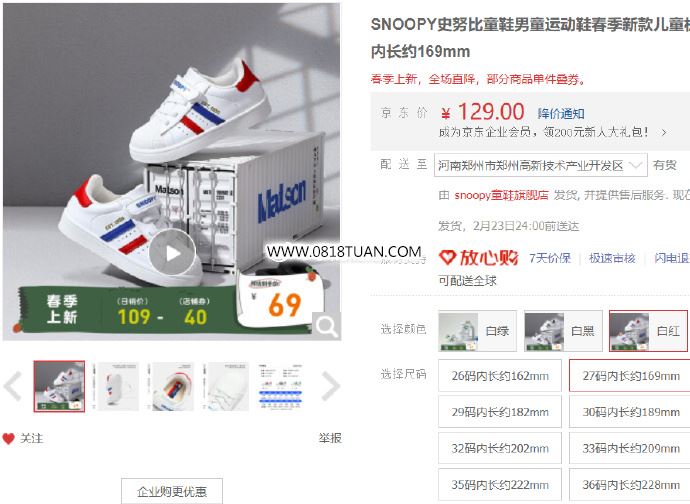Select the 白绿 color option
690x504 pixels.
click(x=477, y=331)
